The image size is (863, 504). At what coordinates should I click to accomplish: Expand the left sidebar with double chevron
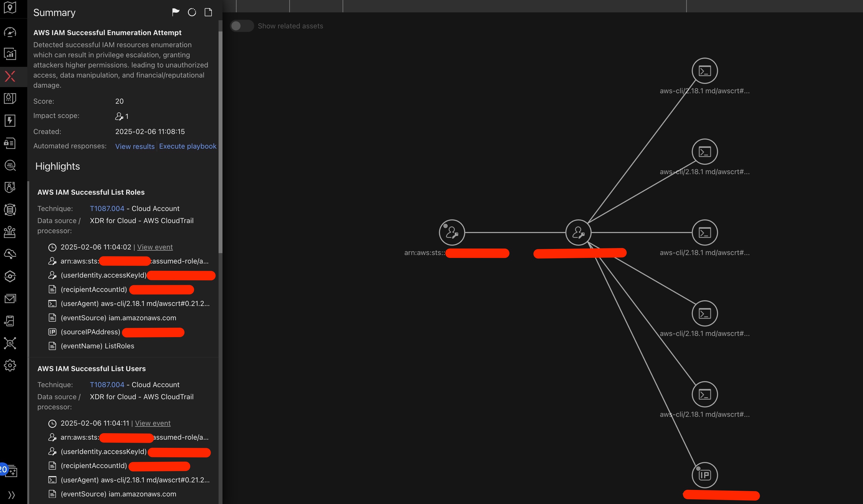[11, 495]
